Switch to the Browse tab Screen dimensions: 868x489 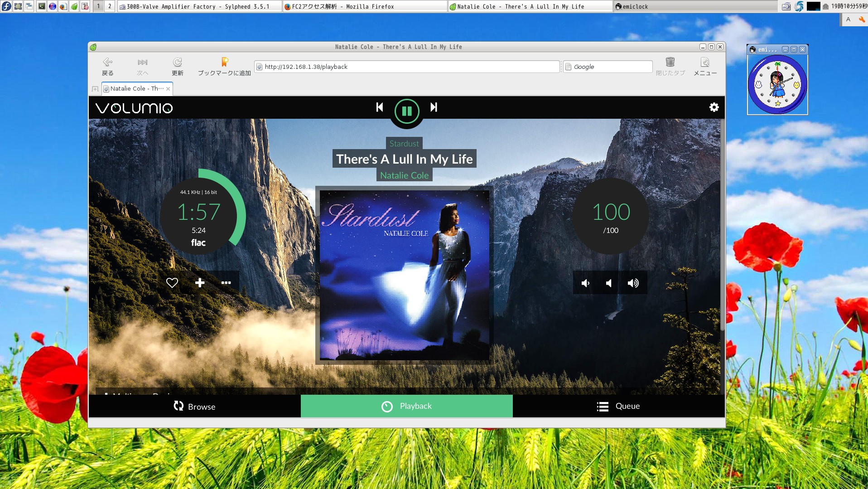(x=195, y=406)
